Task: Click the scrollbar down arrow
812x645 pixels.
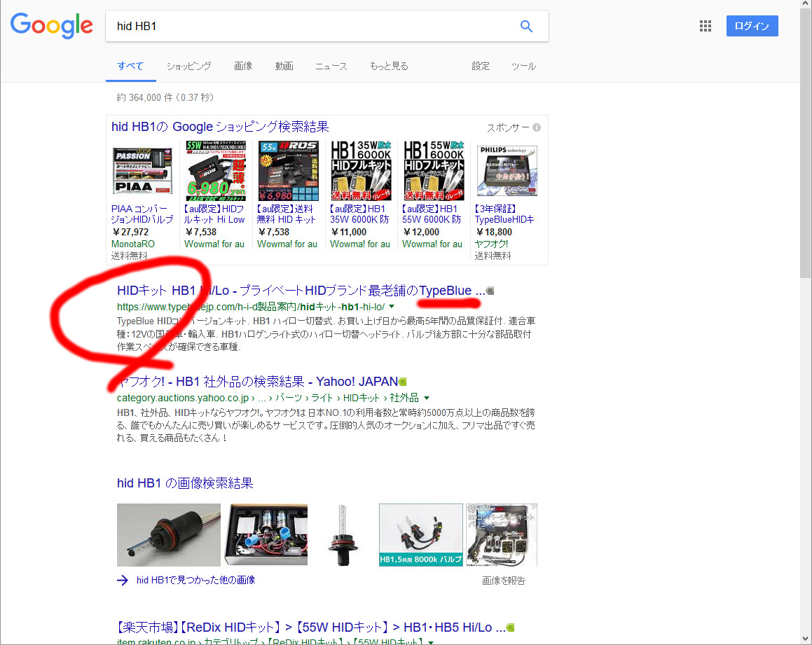Action: (805, 639)
